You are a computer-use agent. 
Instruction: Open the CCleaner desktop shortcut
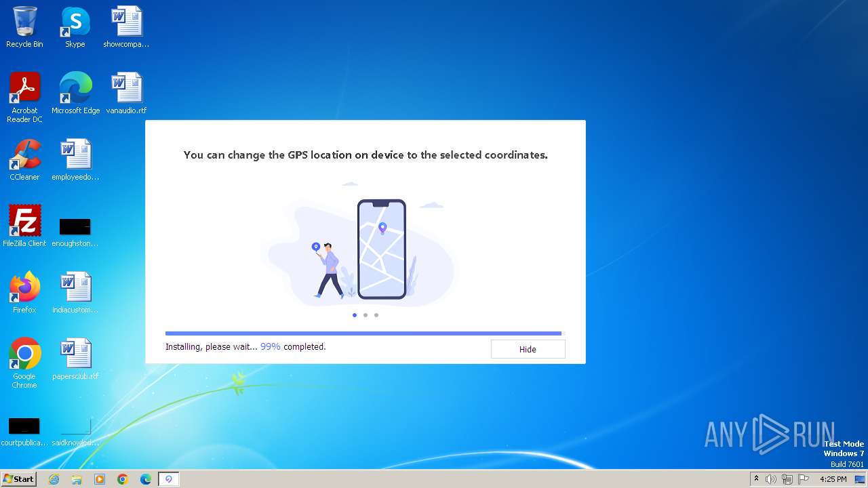[24, 160]
